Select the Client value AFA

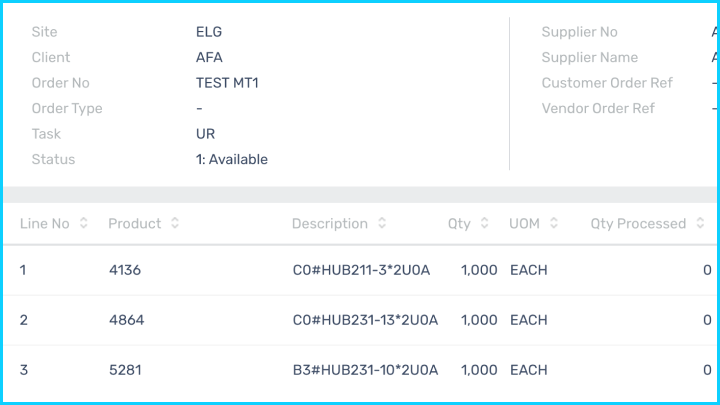(209, 57)
